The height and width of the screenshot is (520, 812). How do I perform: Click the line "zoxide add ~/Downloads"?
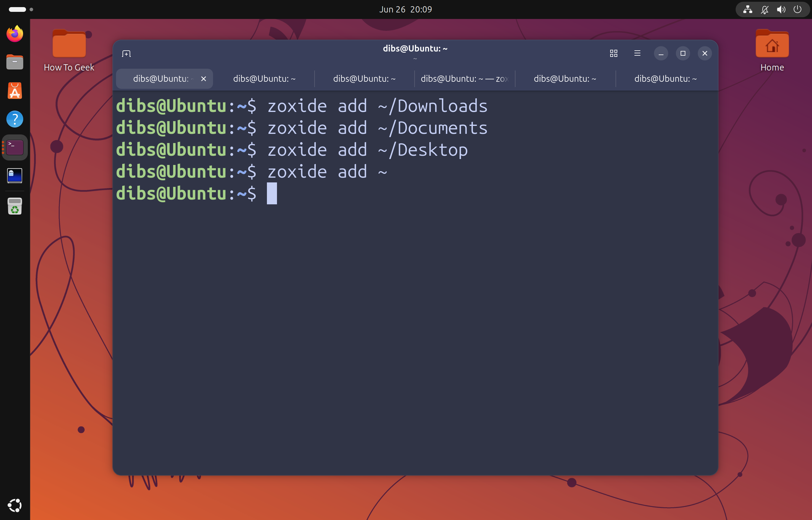tap(378, 106)
